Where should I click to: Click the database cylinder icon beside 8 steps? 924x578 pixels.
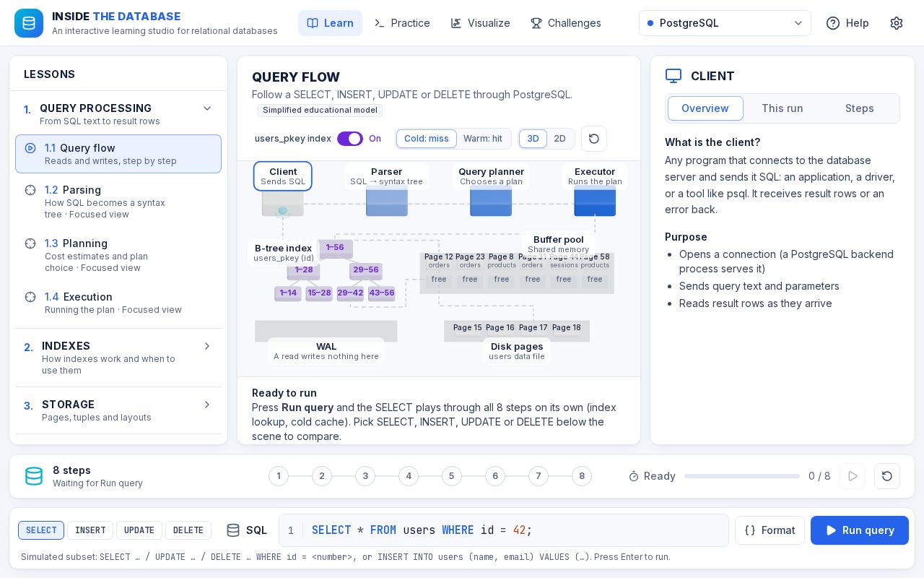(34, 476)
